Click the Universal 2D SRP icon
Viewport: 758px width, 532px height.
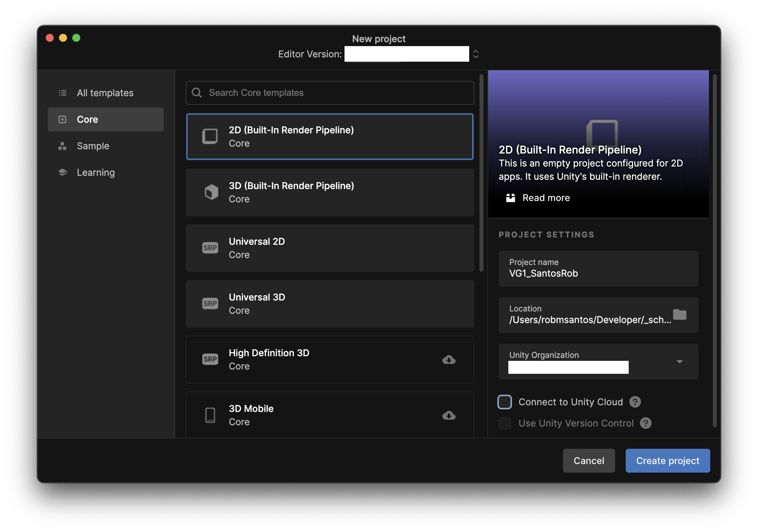pyautogui.click(x=210, y=248)
